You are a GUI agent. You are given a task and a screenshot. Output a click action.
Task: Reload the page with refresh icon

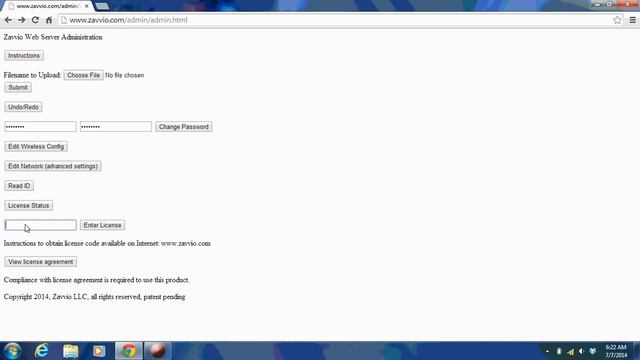35,20
